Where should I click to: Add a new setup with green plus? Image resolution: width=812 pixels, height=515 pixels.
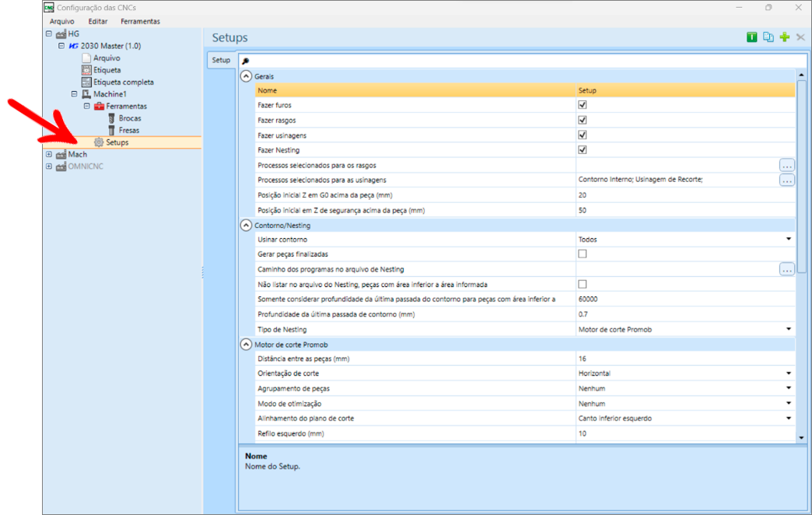[785, 37]
